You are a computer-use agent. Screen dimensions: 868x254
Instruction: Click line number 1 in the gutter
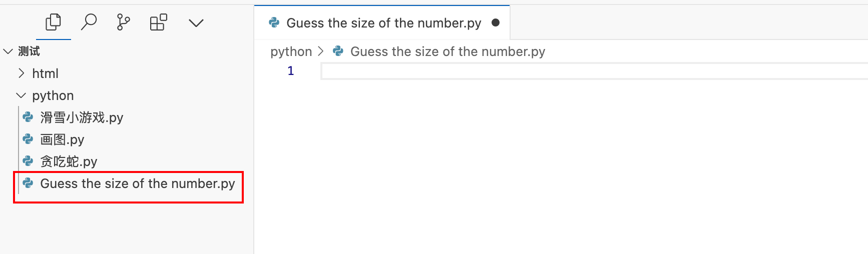pyautogui.click(x=290, y=71)
